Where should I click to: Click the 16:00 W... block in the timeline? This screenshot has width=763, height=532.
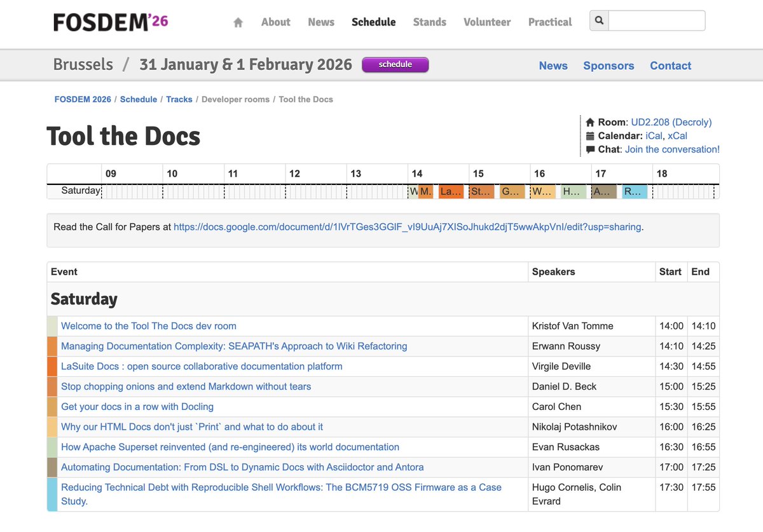point(543,191)
